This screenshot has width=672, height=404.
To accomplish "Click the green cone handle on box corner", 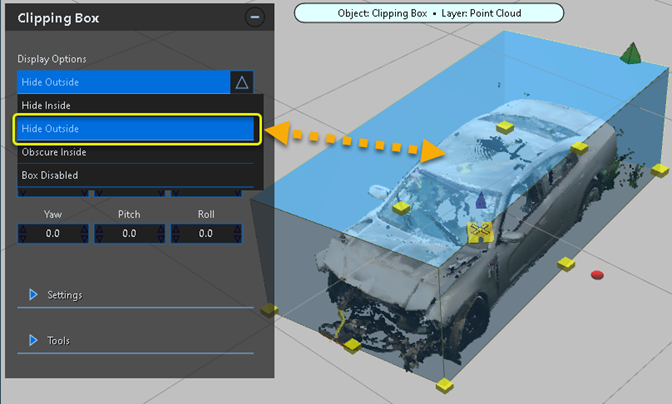I will 631,53.
